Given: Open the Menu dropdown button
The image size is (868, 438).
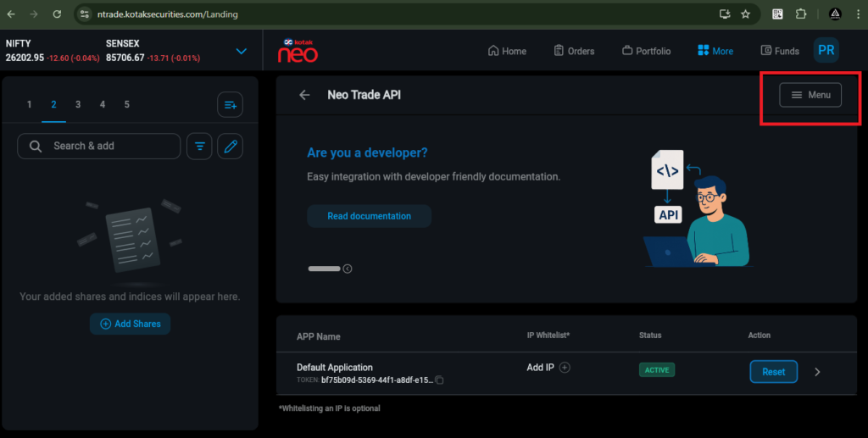Looking at the screenshot, I should pyautogui.click(x=810, y=95).
